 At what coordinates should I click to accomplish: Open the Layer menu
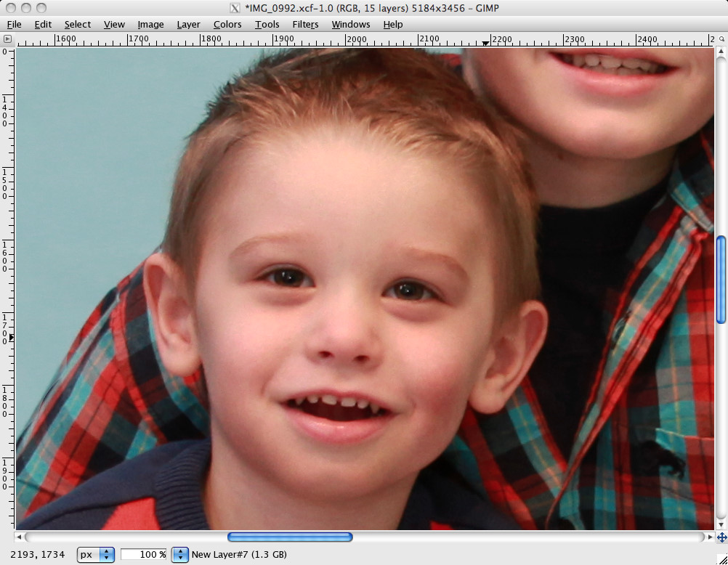(188, 24)
